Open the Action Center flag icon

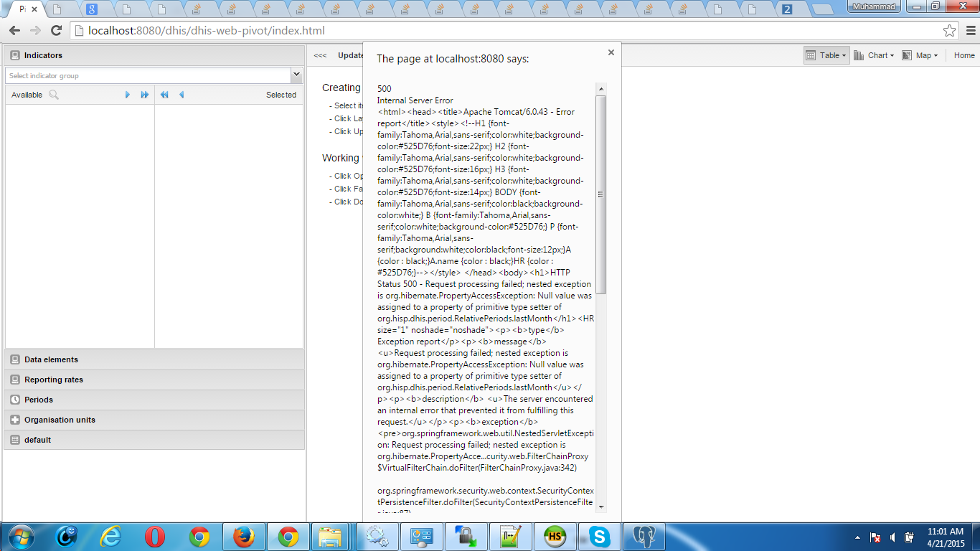pos(875,537)
